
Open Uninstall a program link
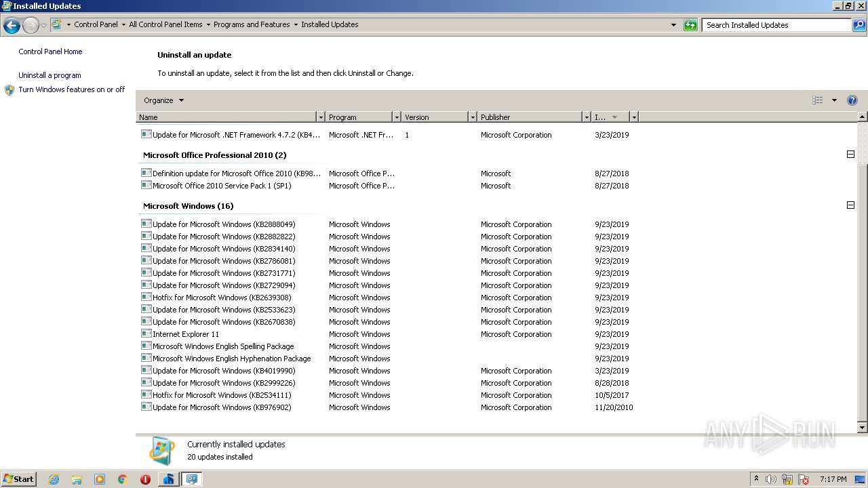click(50, 75)
